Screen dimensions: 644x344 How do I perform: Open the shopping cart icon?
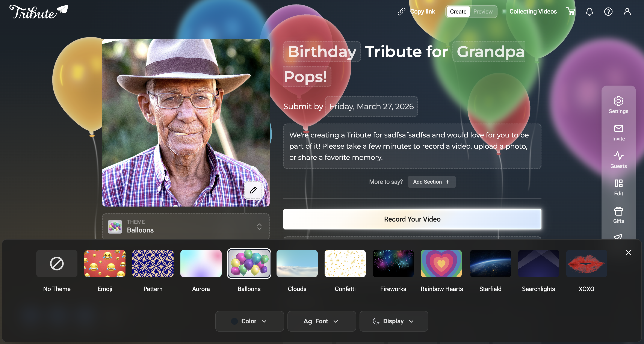click(x=571, y=12)
